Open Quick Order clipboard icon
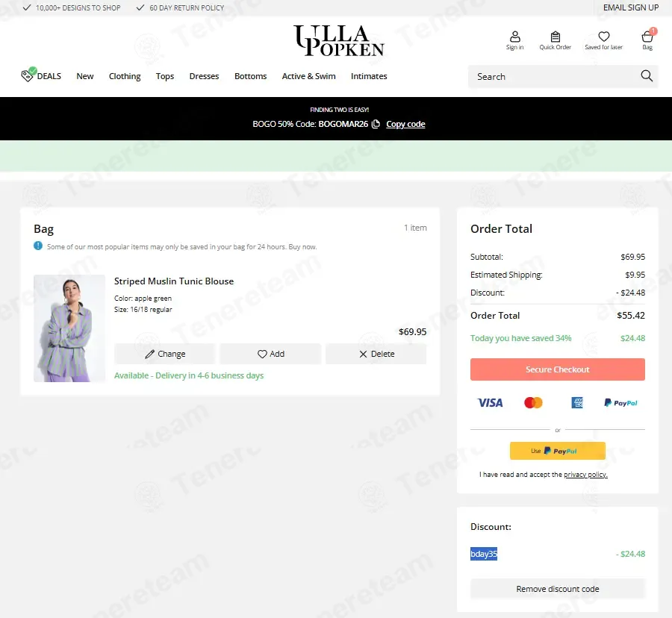 pos(555,37)
